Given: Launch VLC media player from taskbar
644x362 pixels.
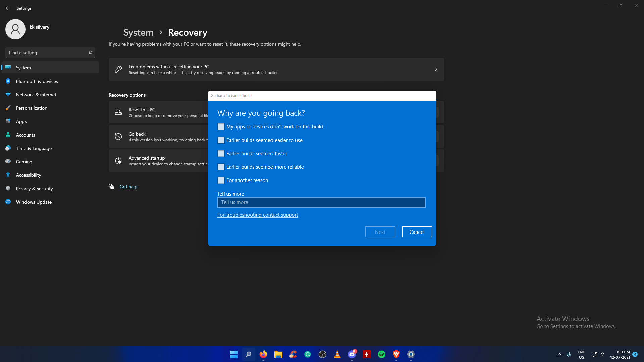Looking at the screenshot, I should pyautogui.click(x=337, y=354).
